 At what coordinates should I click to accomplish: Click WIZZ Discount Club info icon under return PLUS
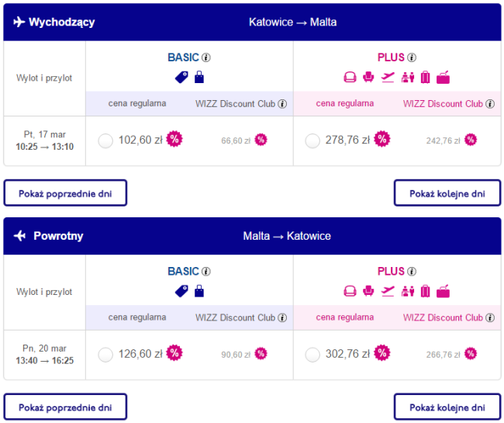coord(490,317)
